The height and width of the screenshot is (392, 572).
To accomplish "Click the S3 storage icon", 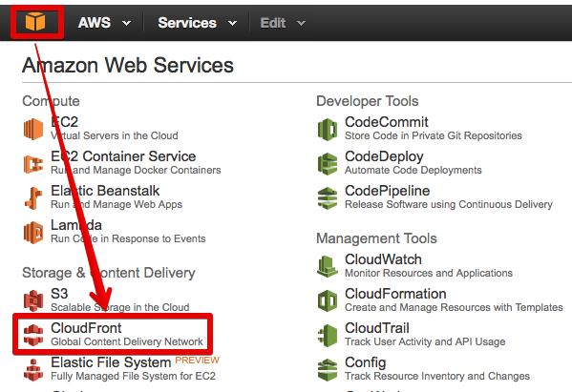I will [x=33, y=300].
